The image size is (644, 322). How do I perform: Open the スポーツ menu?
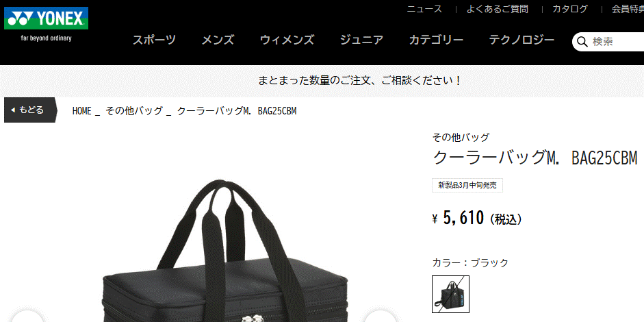[154, 40]
